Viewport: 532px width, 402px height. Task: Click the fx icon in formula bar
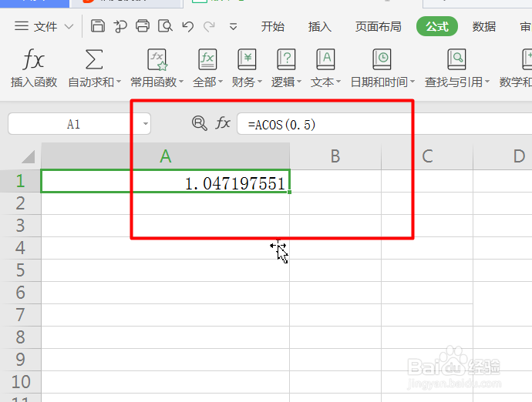[x=223, y=123]
